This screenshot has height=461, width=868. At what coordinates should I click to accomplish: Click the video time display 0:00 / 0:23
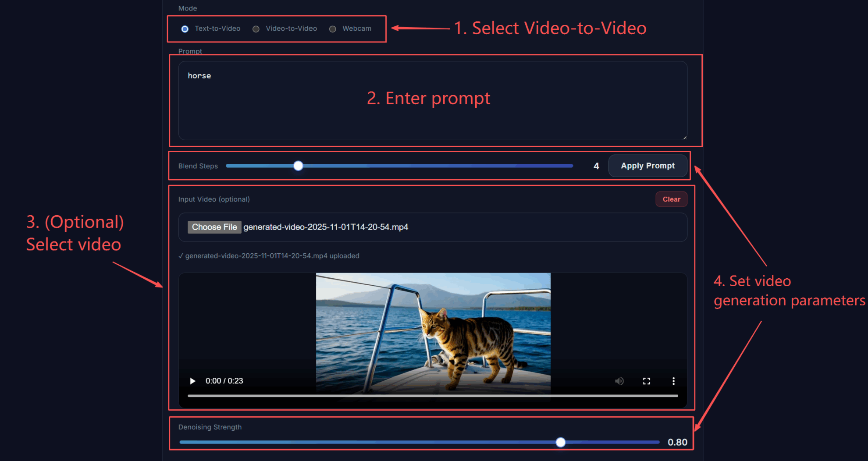click(x=224, y=381)
